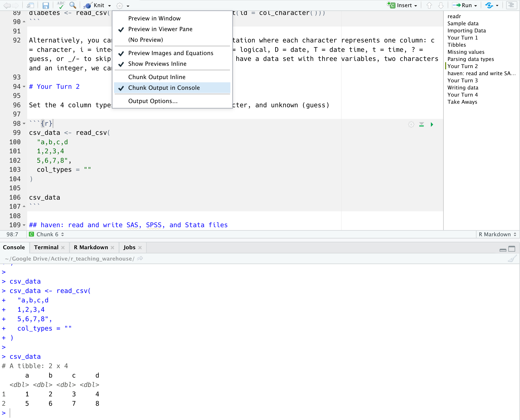
Task: Toggle fold arrow at line 107
Action: pos(24,206)
